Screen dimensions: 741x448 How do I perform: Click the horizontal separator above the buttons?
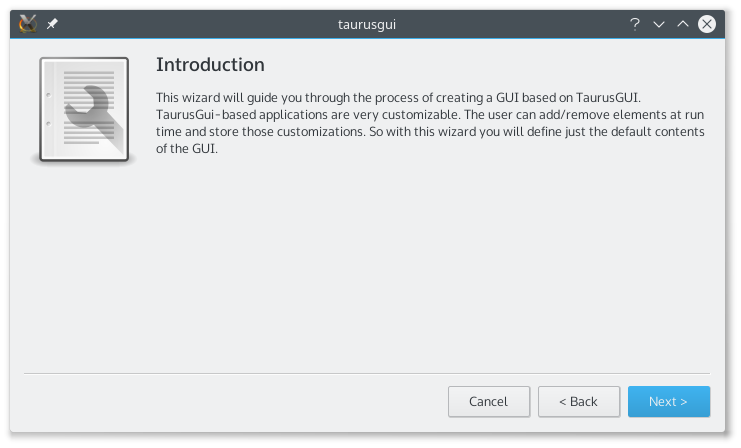pos(367,373)
